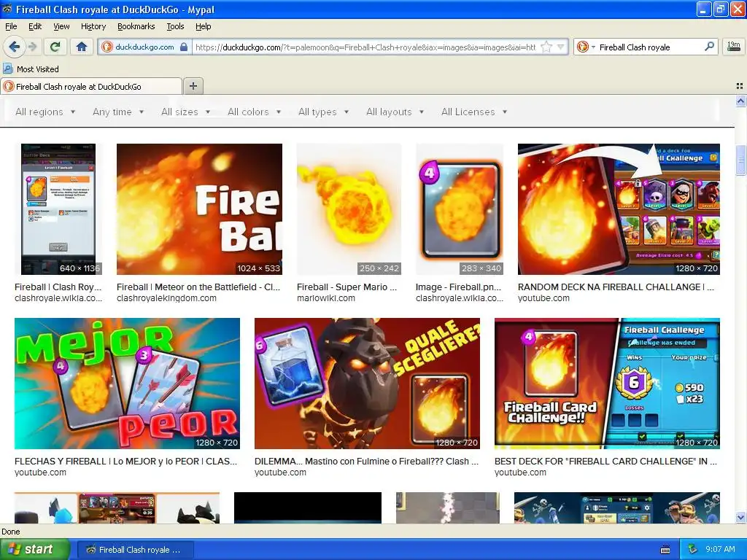Click the scrollbar up arrow
Image resolution: width=747 pixels, height=560 pixels.
click(740, 101)
